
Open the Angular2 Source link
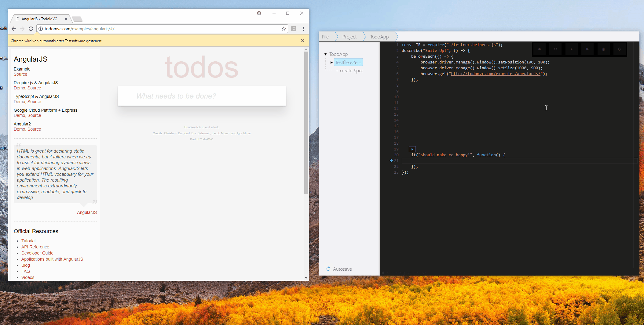coord(34,129)
